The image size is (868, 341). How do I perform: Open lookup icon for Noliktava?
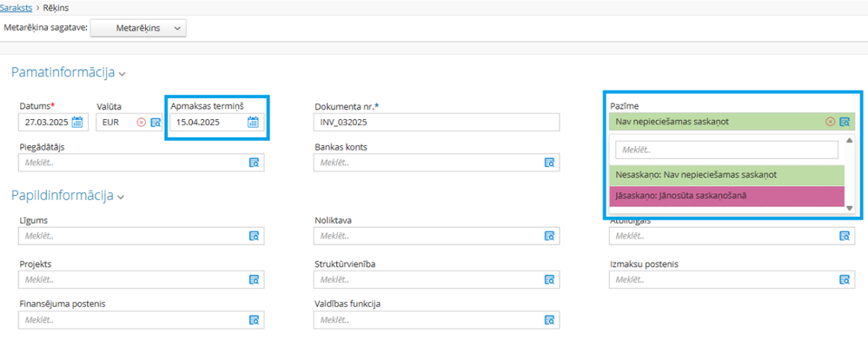550,237
